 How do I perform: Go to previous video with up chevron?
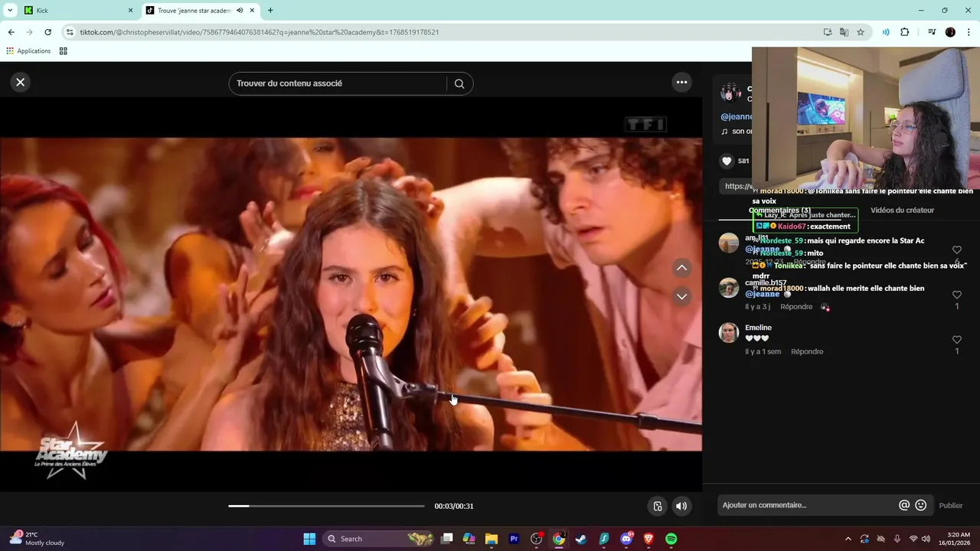coord(681,268)
